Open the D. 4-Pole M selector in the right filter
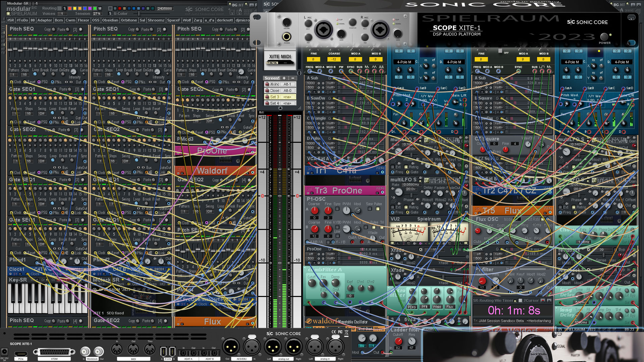644x362 pixels. click(x=622, y=62)
